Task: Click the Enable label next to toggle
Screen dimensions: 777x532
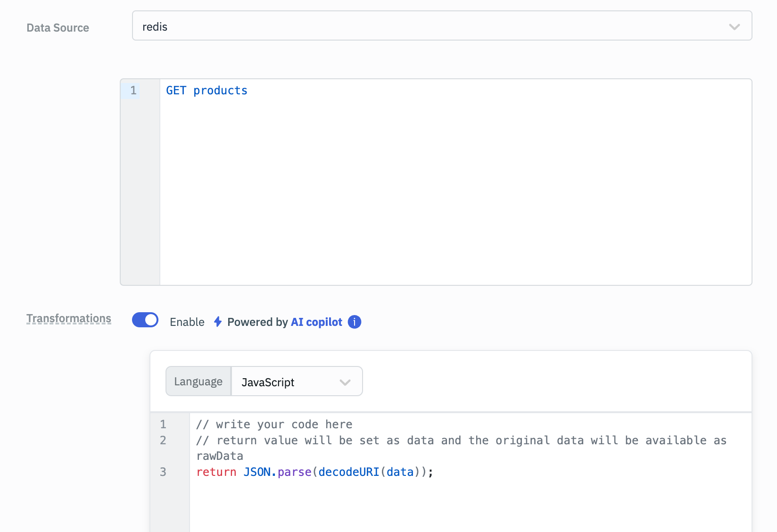Action: [x=187, y=322]
